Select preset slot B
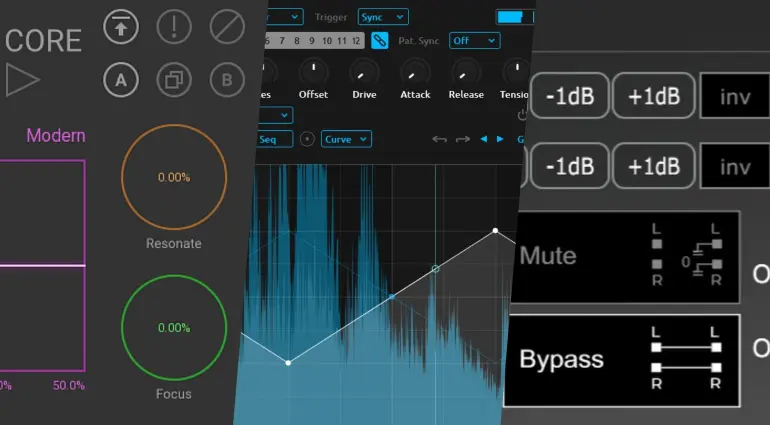Image resolution: width=770 pixels, height=425 pixels. (x=227, y=80)
